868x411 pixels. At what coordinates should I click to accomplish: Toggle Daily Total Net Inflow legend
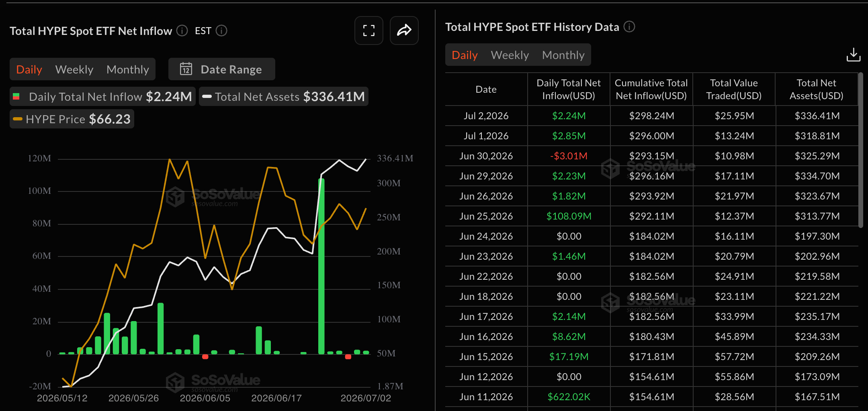tap(102, 96)
